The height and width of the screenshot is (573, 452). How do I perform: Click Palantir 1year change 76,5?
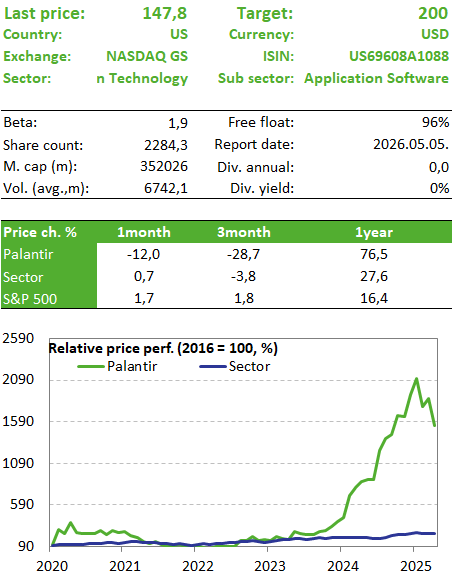pyautogui.click(x=374, y=254)
